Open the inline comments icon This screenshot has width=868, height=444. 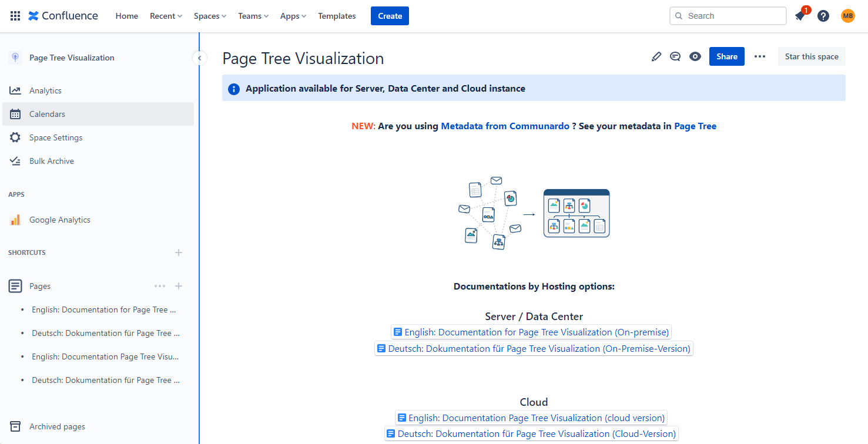[x=675, y=56]
